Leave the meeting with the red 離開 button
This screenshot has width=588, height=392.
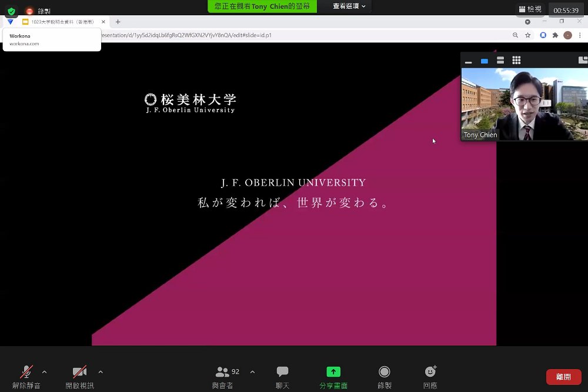(x=564, y=377)
